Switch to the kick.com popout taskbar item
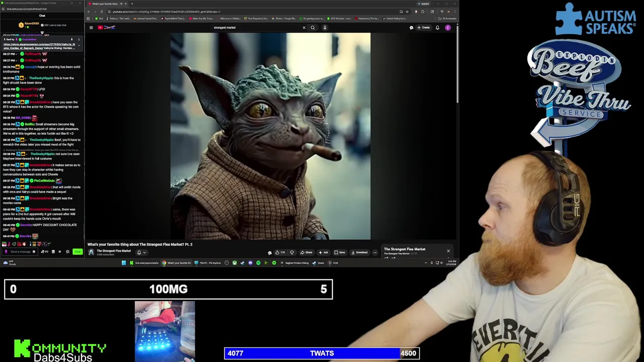Viewport: 644px width, 362px height. (x=145, y=263)
